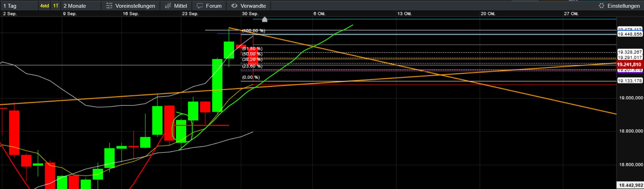This screenshot has width=644, height=189.
Task: Click the '16 Sep.' date axis label
Action: click(x=131, y=14)
